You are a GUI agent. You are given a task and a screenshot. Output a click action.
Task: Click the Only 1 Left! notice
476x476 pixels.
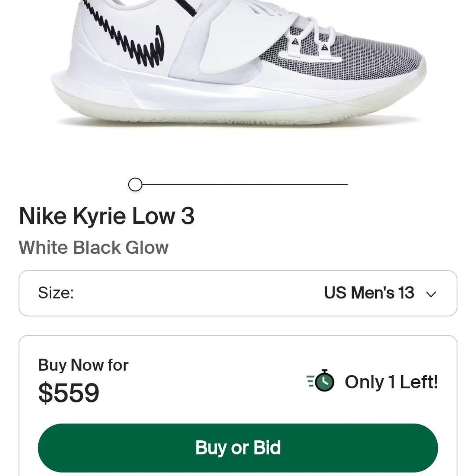pos(391,382)
